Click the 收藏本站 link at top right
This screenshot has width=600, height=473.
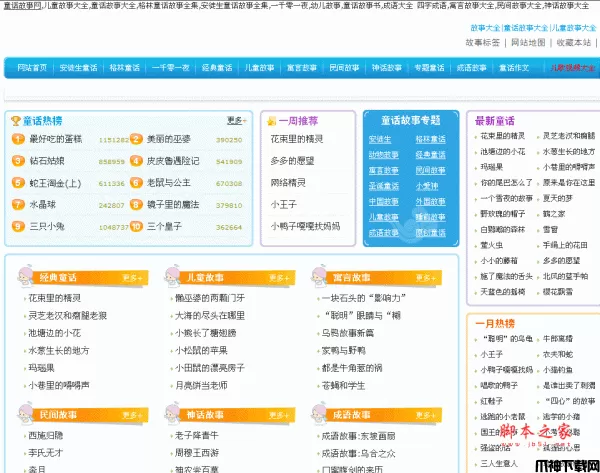(x=574, y=43)
